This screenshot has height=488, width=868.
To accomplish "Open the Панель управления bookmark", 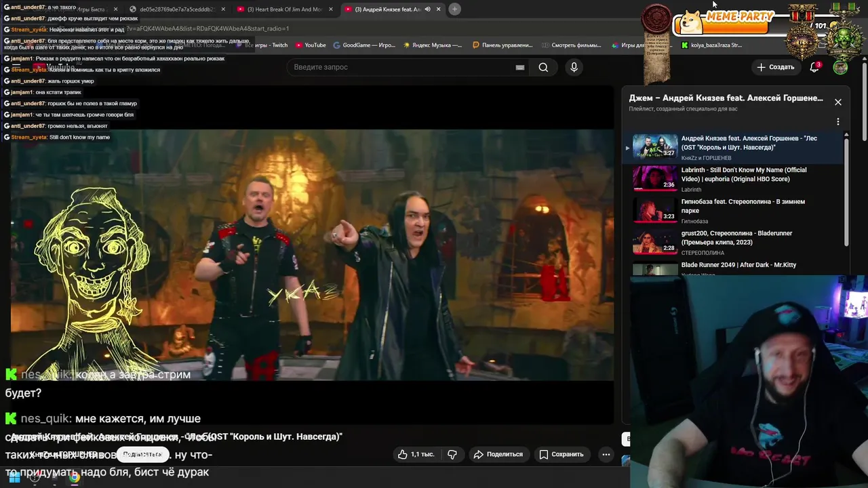I will click(x=502, y=45).
